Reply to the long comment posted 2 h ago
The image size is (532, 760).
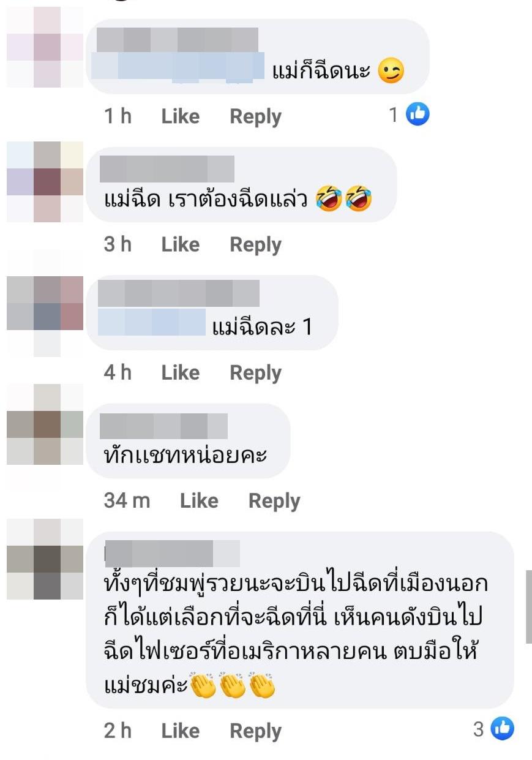tap(255, 731)
